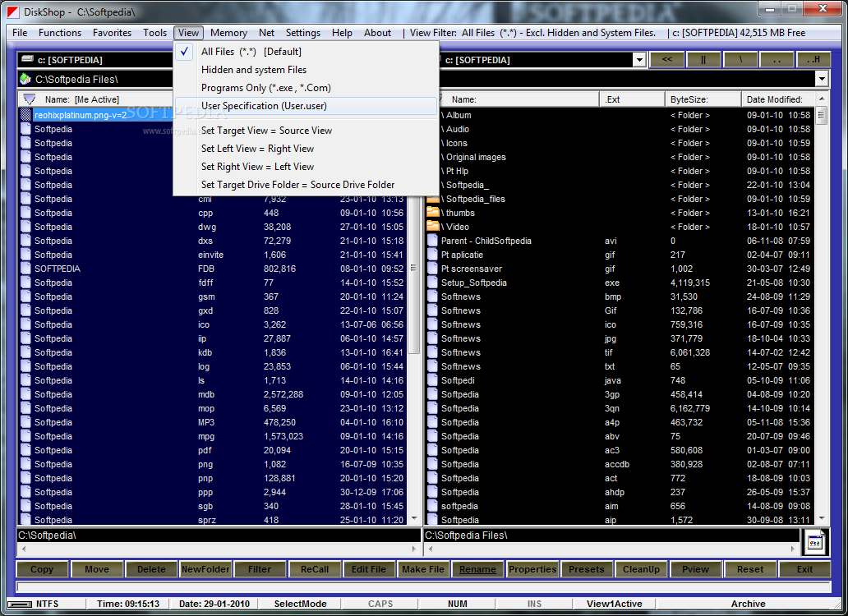The height and width of the screenshot is (616, 848).
Task: Click file icon of right Softpedi java row
Action: (432, 379)
